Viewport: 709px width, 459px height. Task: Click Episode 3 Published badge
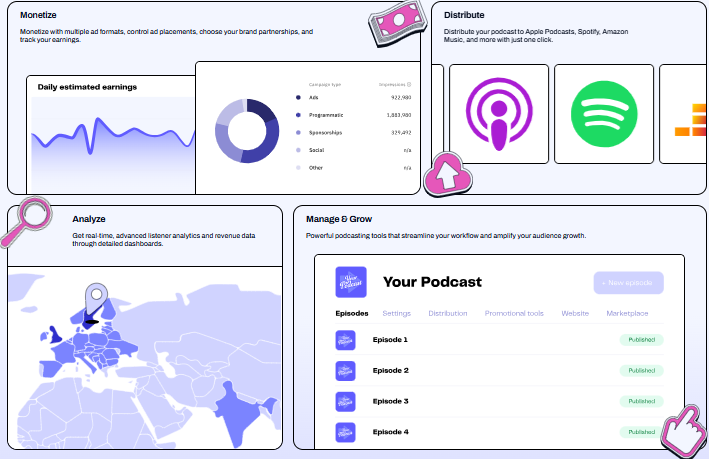tap(642, 402)
